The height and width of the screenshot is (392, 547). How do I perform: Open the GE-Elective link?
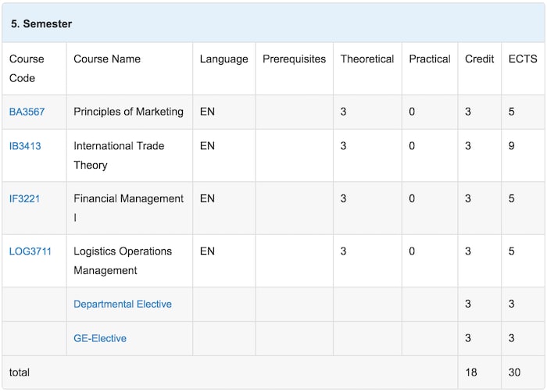click(x=100, y=338)
